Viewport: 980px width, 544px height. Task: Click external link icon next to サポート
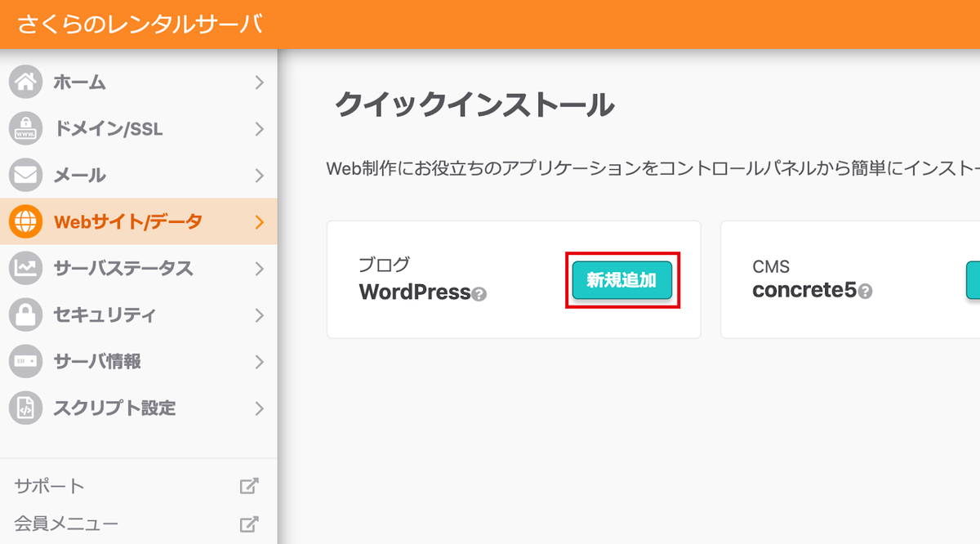click(249, 486)
